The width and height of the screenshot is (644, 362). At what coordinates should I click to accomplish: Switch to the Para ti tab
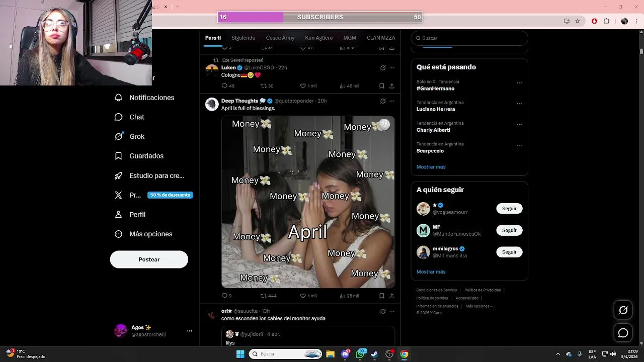tap(213, 38)
